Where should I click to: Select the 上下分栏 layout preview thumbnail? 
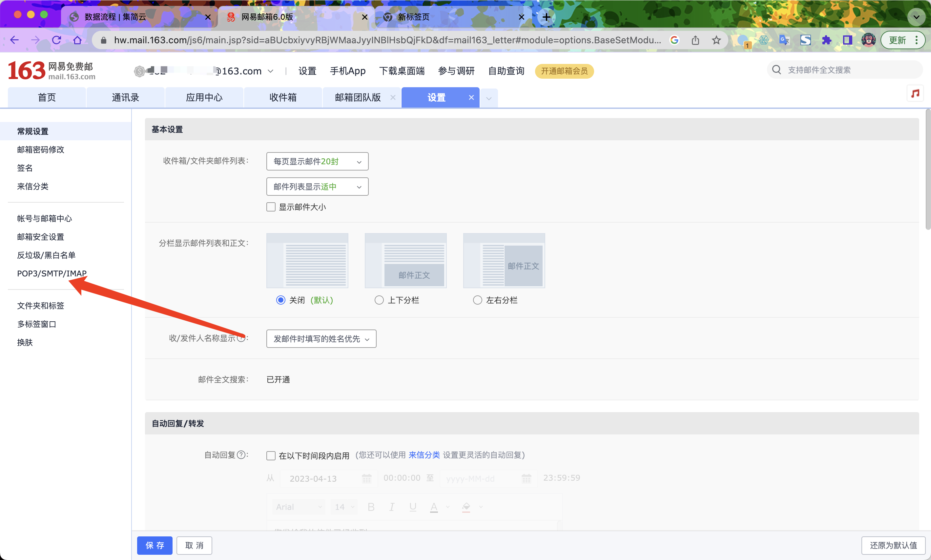tap(405, 261)
